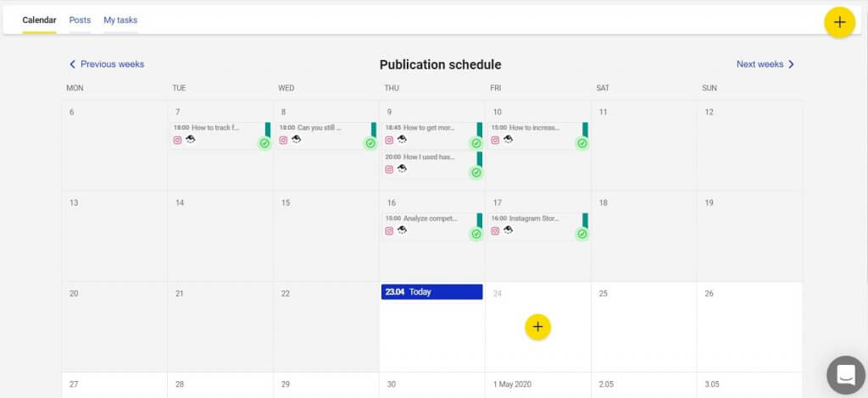This screenshot has height=398, width=868.
Task: Click published checkmark on 16:00 Instagram Stor post
Action: coord(581,234)
